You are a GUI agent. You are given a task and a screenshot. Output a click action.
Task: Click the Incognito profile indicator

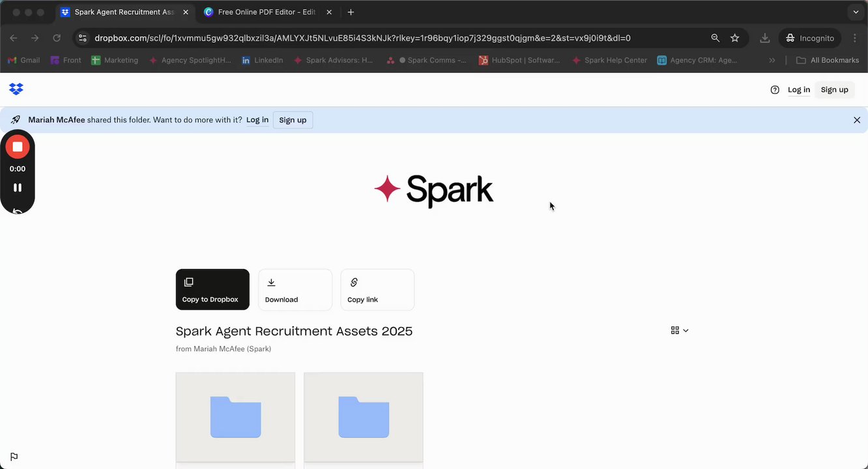(810, 38)
